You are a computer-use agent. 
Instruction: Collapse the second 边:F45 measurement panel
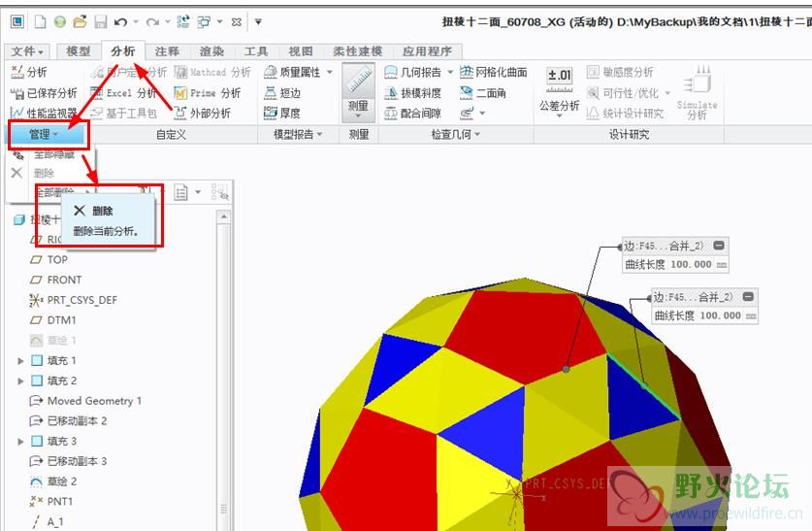748,297
